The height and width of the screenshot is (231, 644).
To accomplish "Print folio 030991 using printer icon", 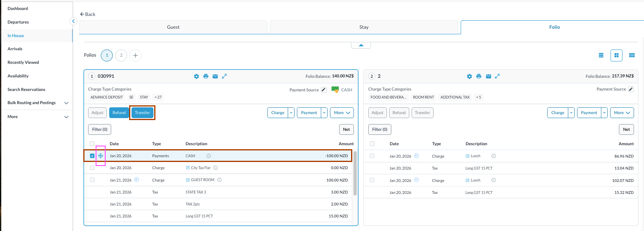I will 206,76.
